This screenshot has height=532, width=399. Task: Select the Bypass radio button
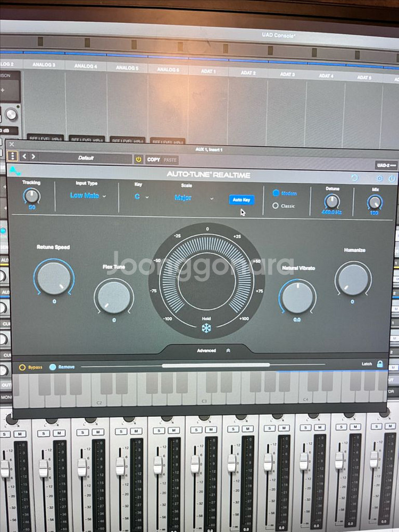point(22,367)
